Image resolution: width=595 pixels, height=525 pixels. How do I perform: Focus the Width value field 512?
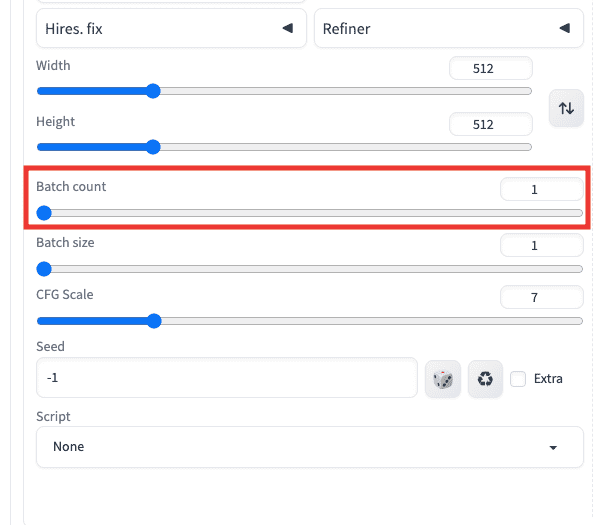point(491,68)
